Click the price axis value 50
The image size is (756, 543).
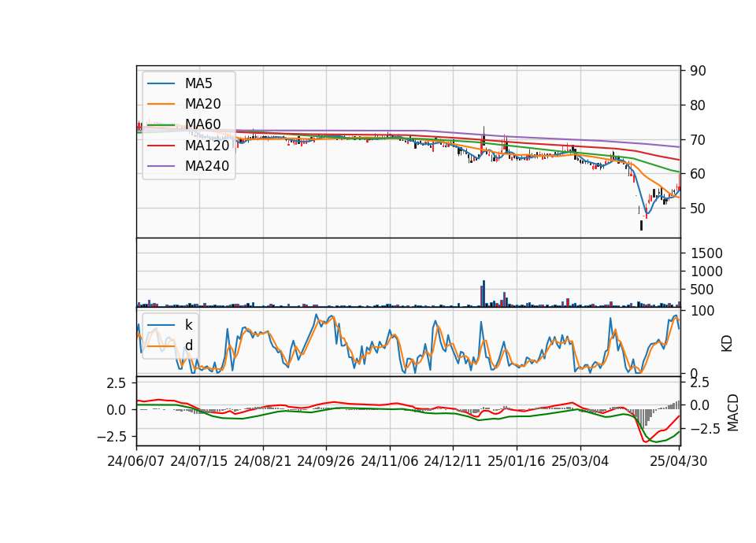coord(698,209)
